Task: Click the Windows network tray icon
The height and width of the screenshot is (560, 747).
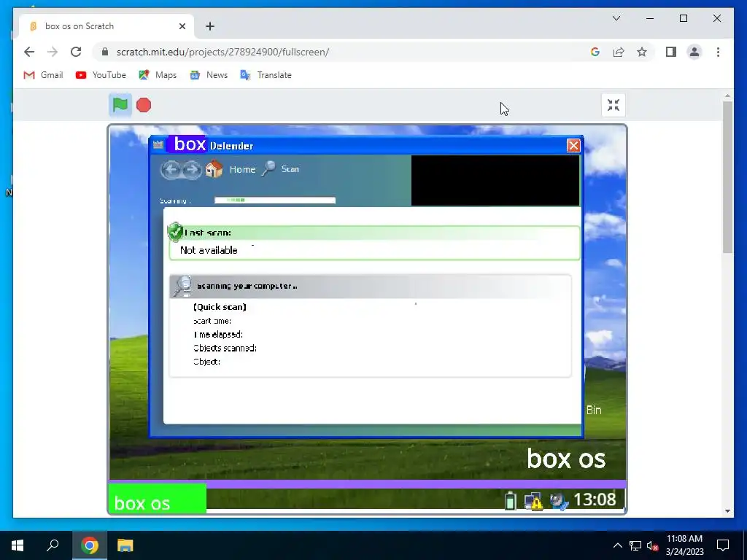Action: coord(635,545)
